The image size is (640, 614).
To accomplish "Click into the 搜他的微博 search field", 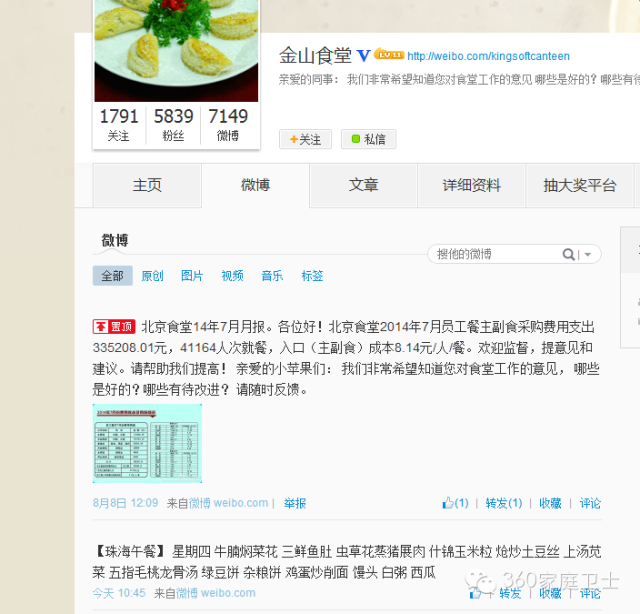I will click(496, 254).
